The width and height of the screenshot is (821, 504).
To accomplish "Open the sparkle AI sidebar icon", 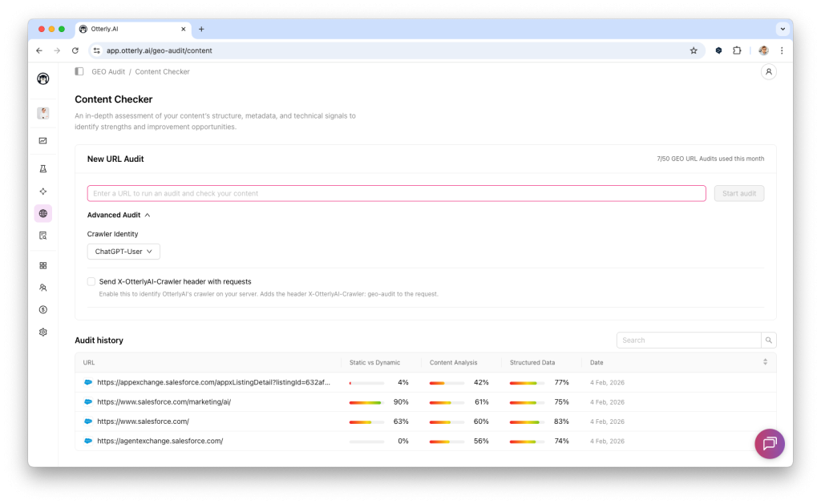I will pyautogui.click(x=43, y=192).
